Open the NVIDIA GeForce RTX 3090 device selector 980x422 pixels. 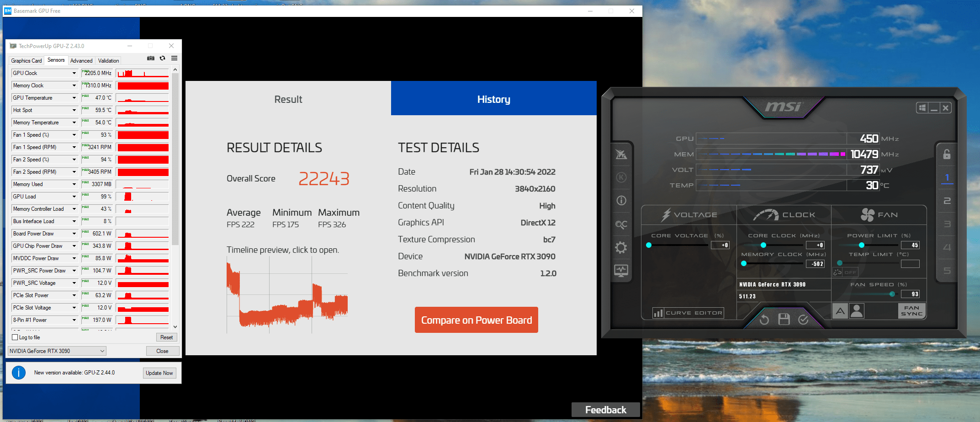click(57, 351)
